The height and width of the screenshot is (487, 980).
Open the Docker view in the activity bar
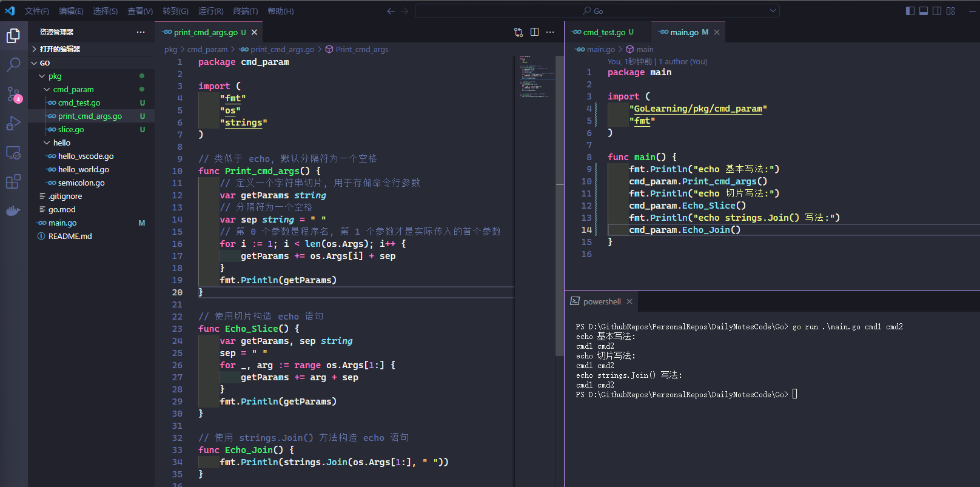pyautogui.click(x=13, y=211)
